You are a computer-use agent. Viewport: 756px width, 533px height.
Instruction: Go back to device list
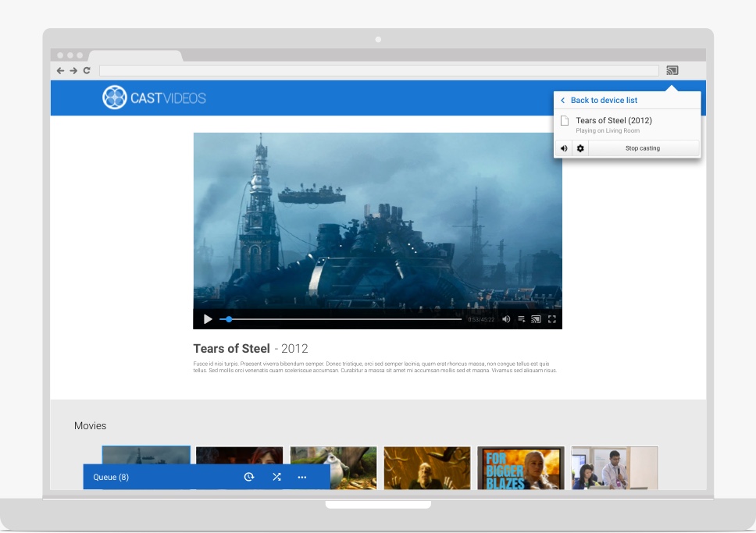[x=599, y=101]
